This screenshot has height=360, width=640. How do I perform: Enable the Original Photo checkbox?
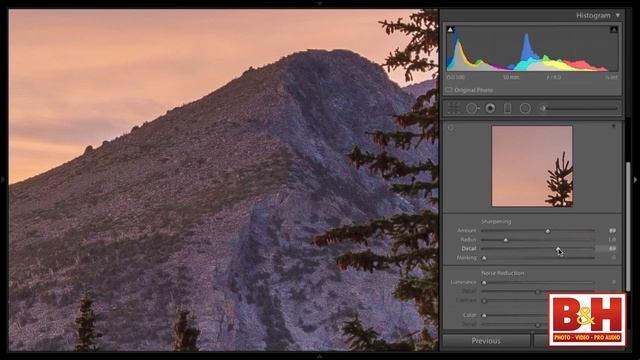(x=449, y=90)
